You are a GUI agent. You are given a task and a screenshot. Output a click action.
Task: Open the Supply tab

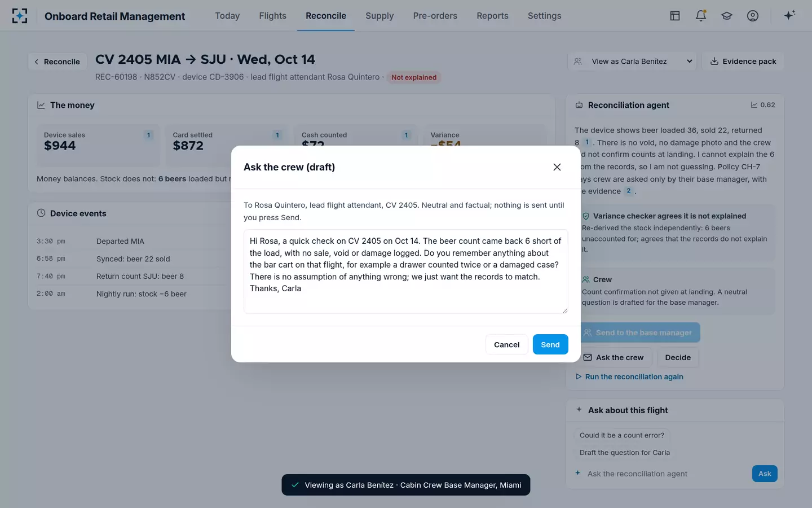point(379,16)
